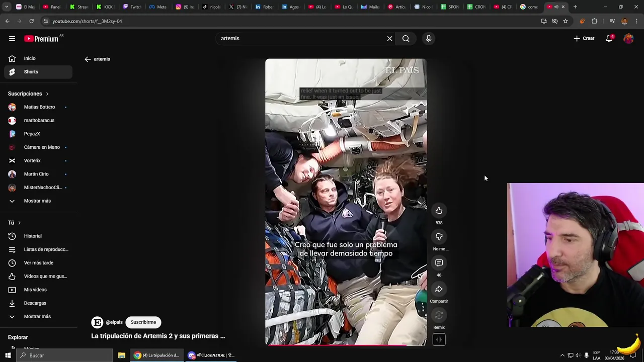Open the YouTube hamburger guide menu
This screenshot has width=644, height=362.
coord(12,38)
